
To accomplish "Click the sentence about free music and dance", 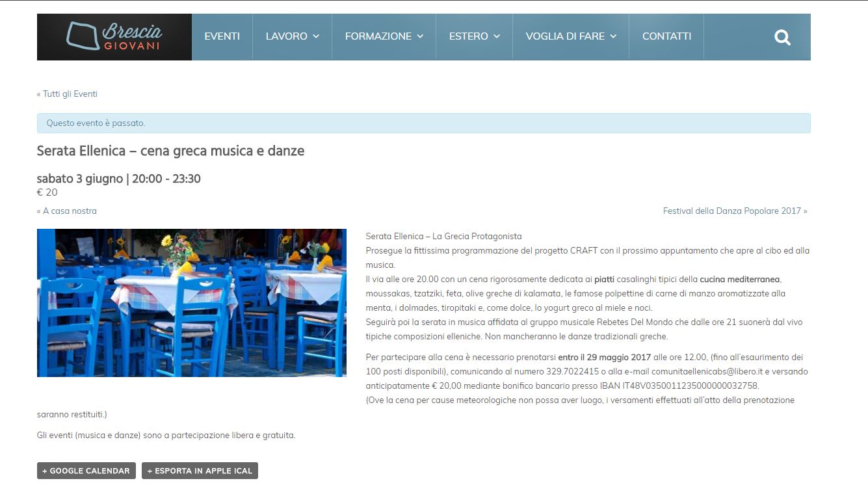I will coord(166,435).
